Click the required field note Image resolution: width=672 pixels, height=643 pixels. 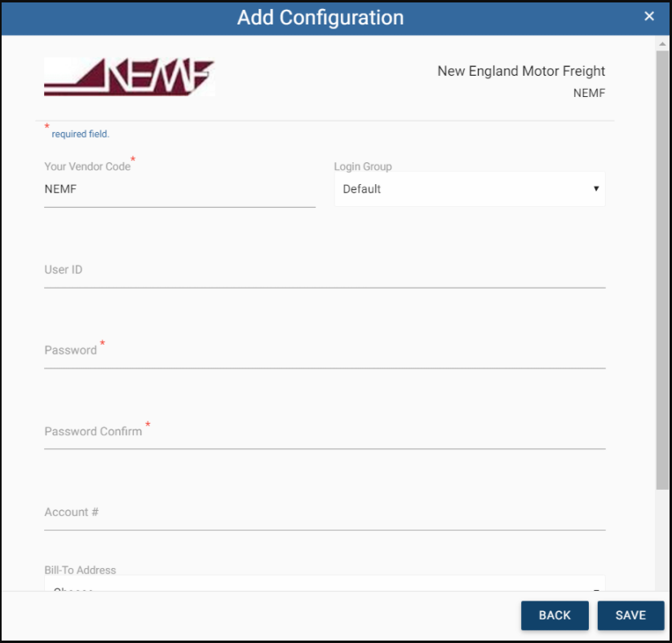click(80, 134)
